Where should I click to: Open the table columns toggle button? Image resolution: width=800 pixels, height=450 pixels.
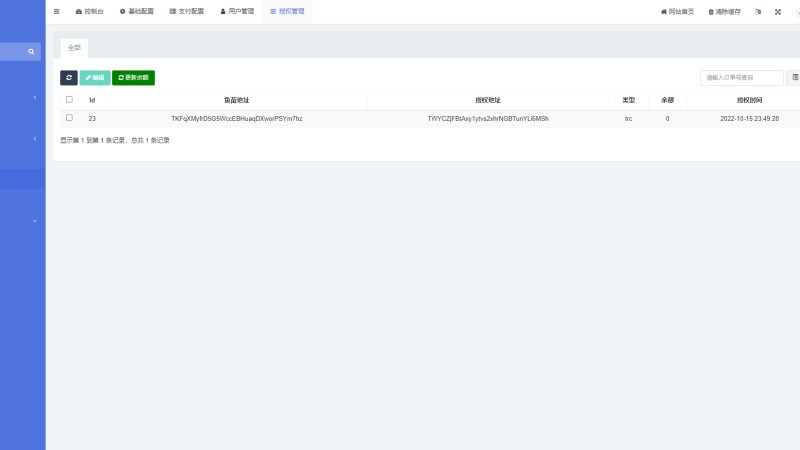tap(794, 78)
